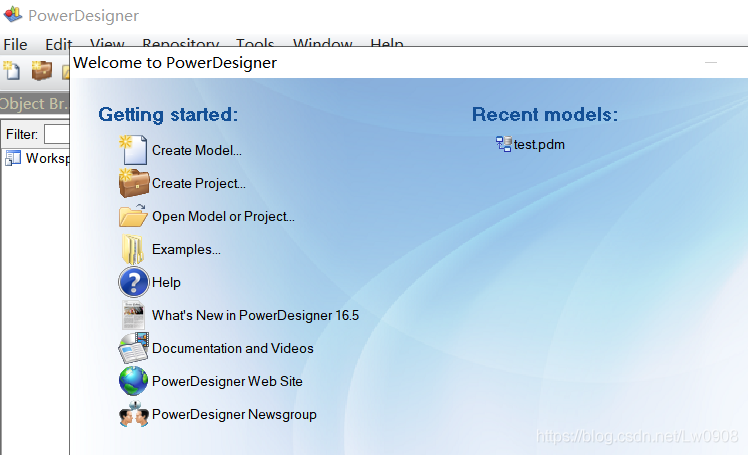
Task: Open the Examples... link
Action: (x=186, y=249)
